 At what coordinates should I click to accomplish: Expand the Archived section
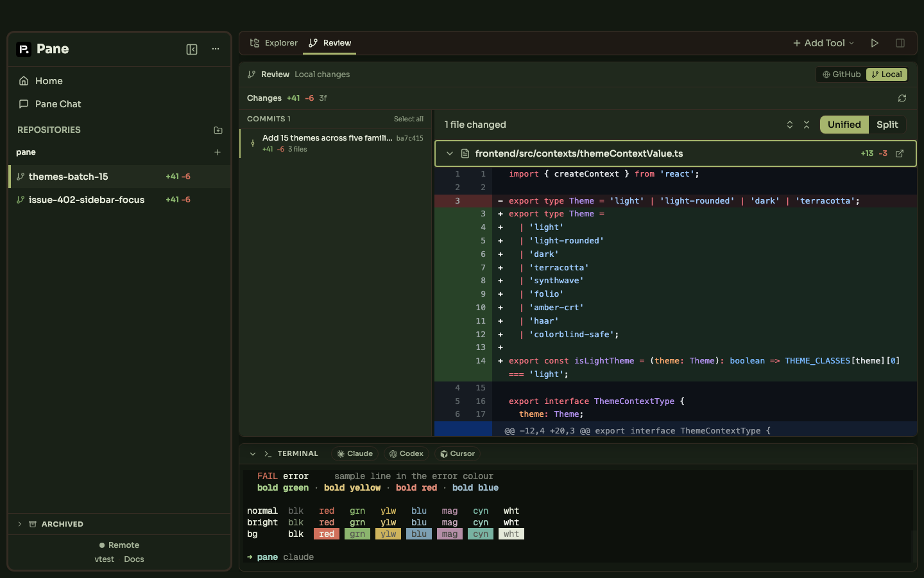119,524
